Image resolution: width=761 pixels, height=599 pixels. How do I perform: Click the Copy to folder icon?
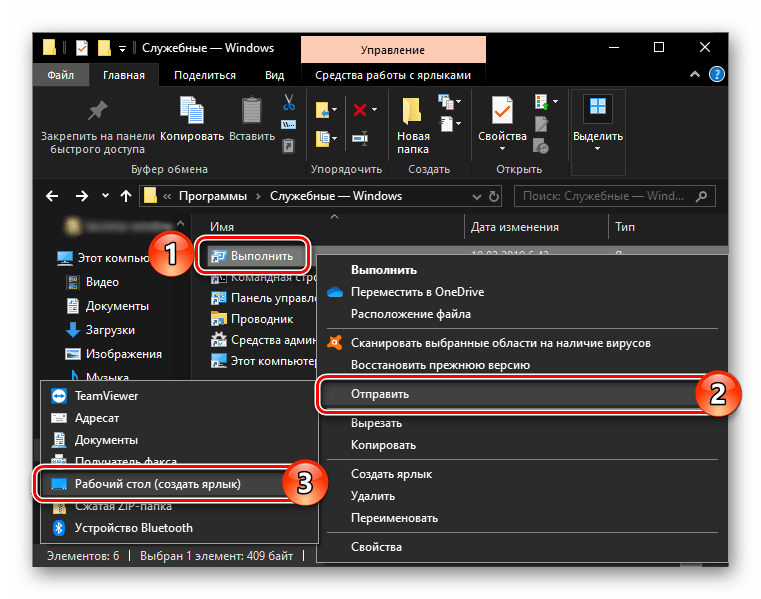(x=322, y=138)
